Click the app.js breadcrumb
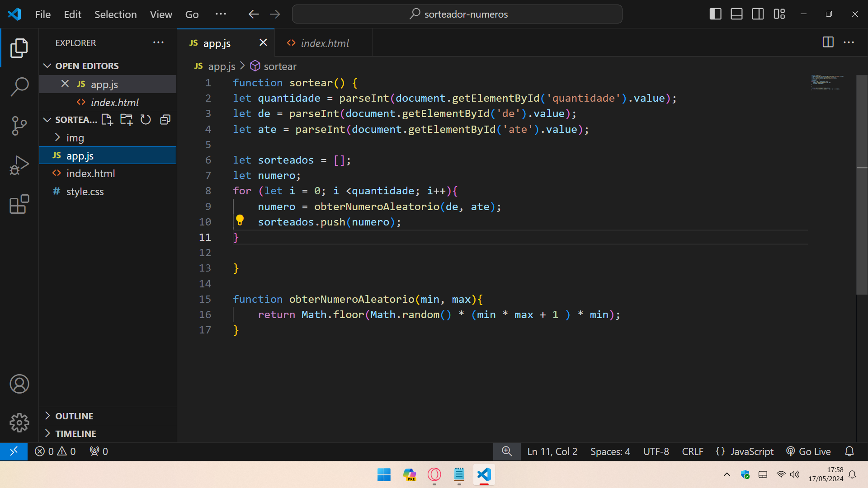868x488 pixels. (215, 66)
